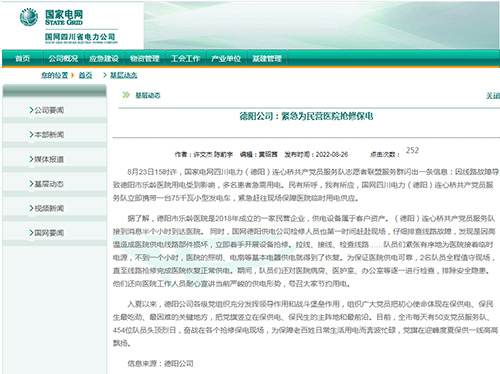Click the 关闭 link at top right of article
Screen dimensions: 500x374
click(493, 96)
